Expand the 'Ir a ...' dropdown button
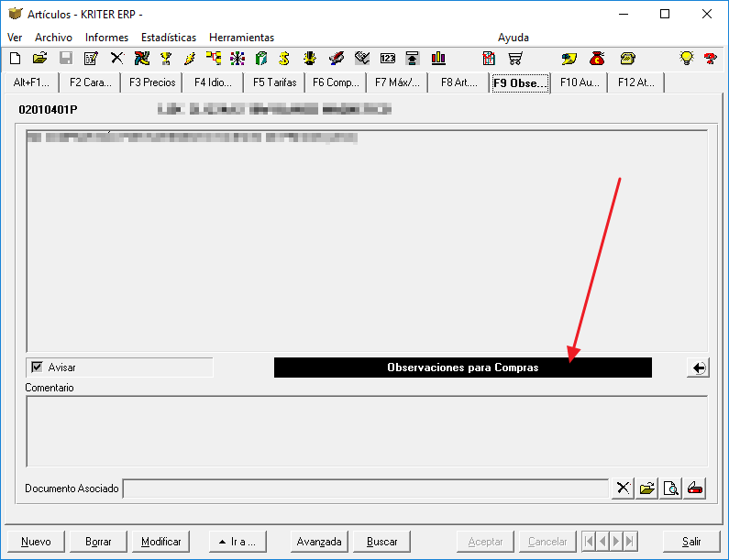This screenshot has height=560, width=729. [237, 542]
